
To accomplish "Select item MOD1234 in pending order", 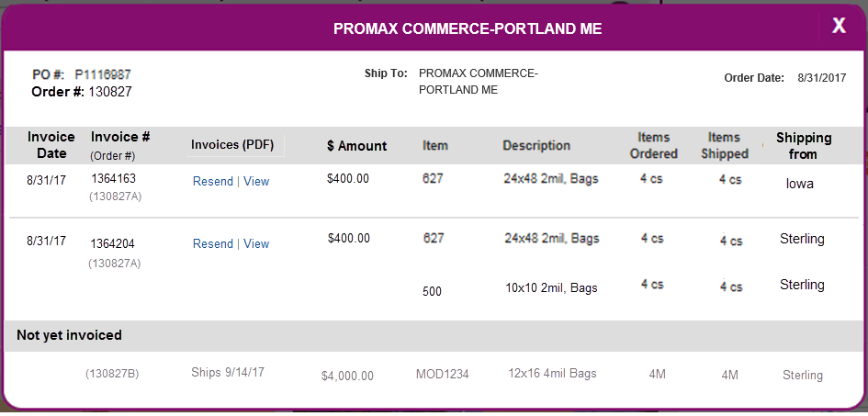I will (x=443, y=375).
